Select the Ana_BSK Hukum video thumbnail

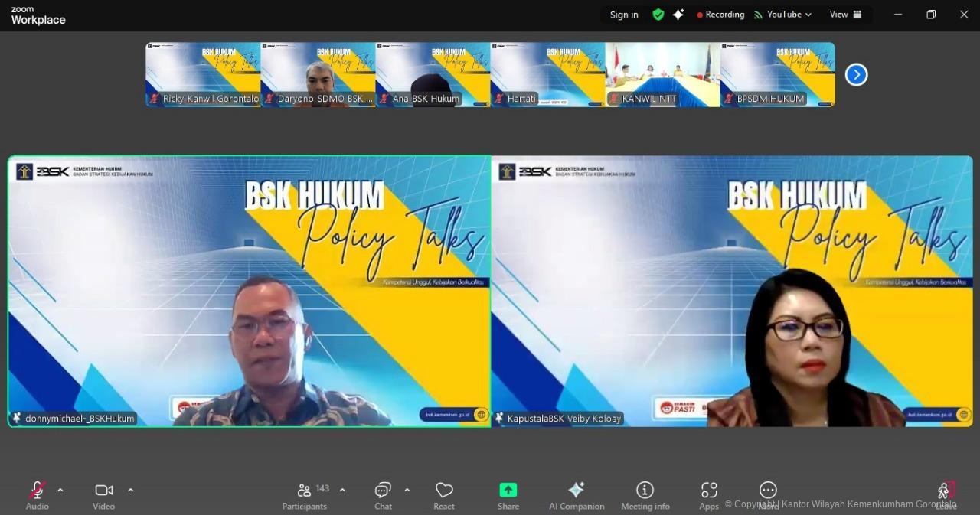[433, 74]
